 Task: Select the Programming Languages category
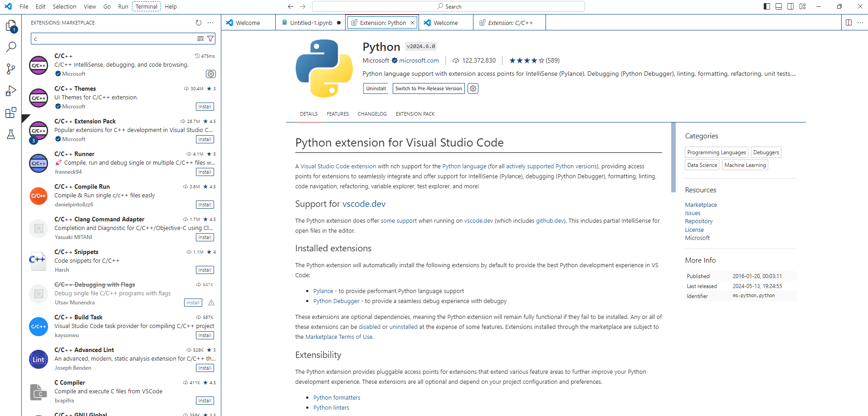pyautogui.click(x=717, y=152)
